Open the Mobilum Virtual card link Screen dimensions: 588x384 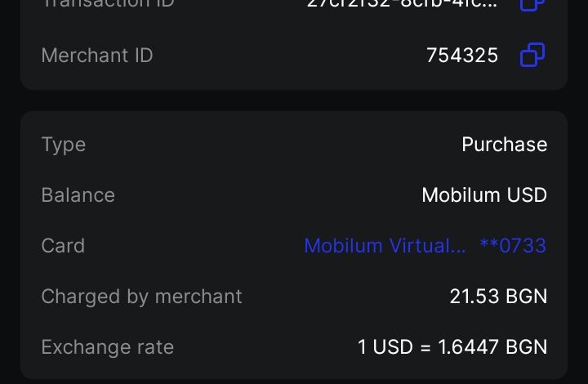coord(385,246)
